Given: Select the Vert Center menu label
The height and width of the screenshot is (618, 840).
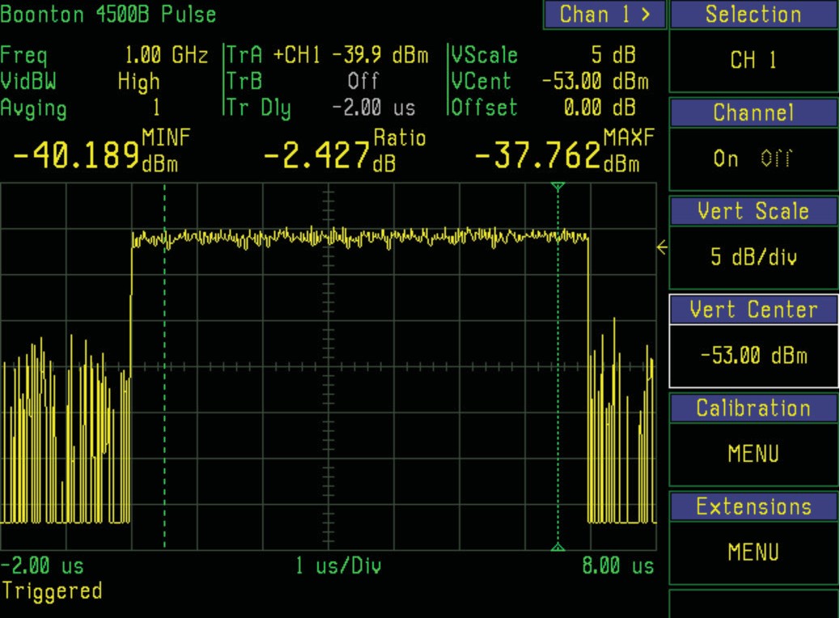Looking at the screenshot, I should coord(753,310).
